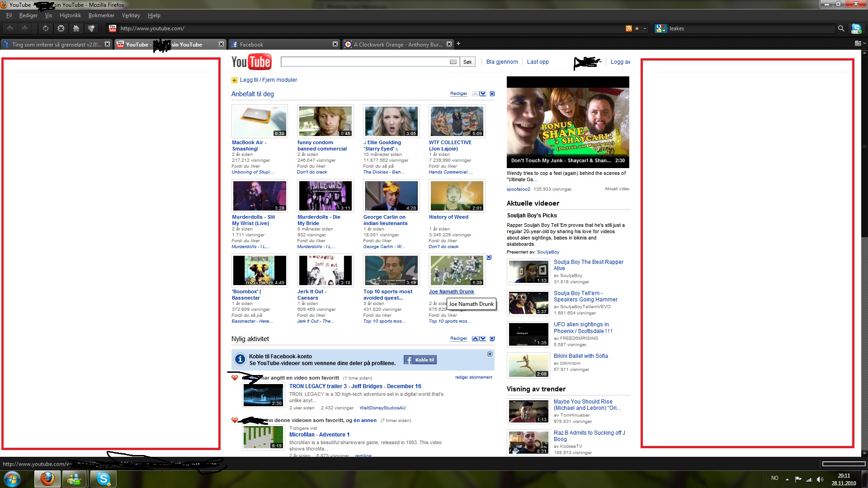This screenshot has height=488, width=868.
Task: Click Legg til / Fjern moduler link
Action: 269,80
